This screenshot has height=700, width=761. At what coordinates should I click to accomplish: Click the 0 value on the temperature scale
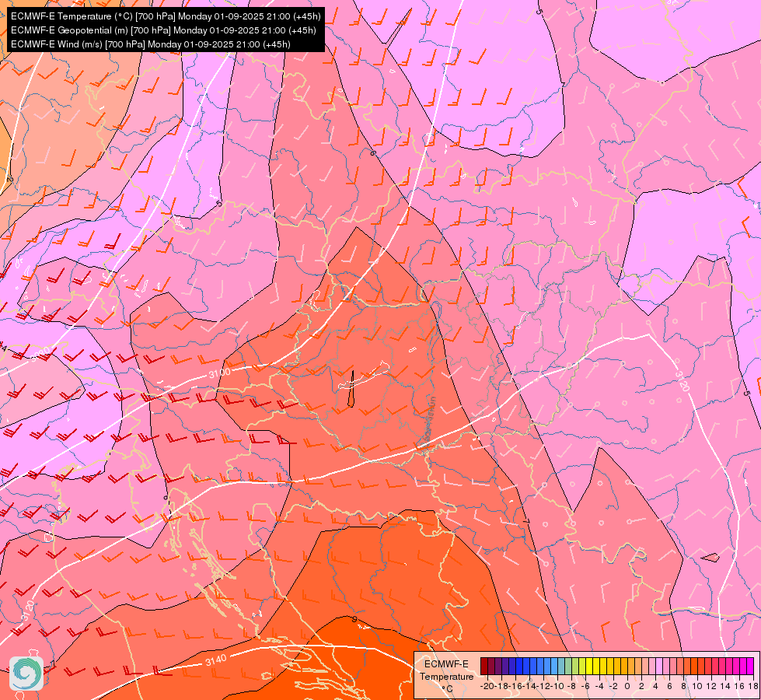pos(627,687)
